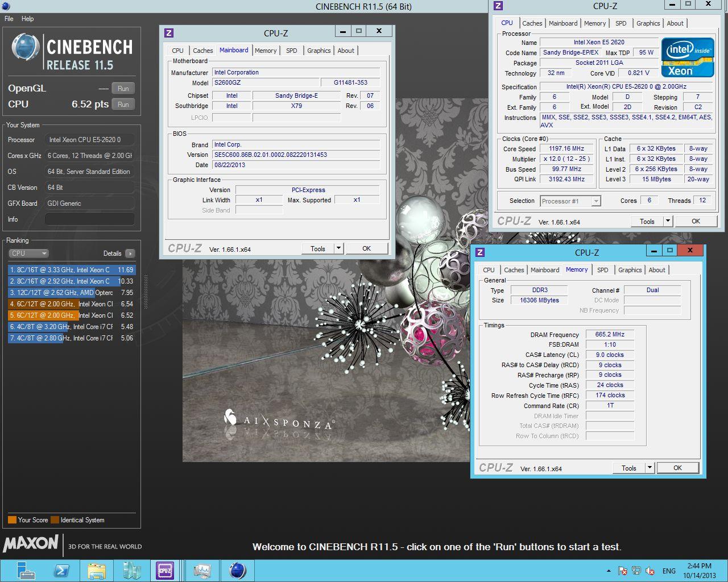Click BIOS version field SE5C600.86B

296,155
